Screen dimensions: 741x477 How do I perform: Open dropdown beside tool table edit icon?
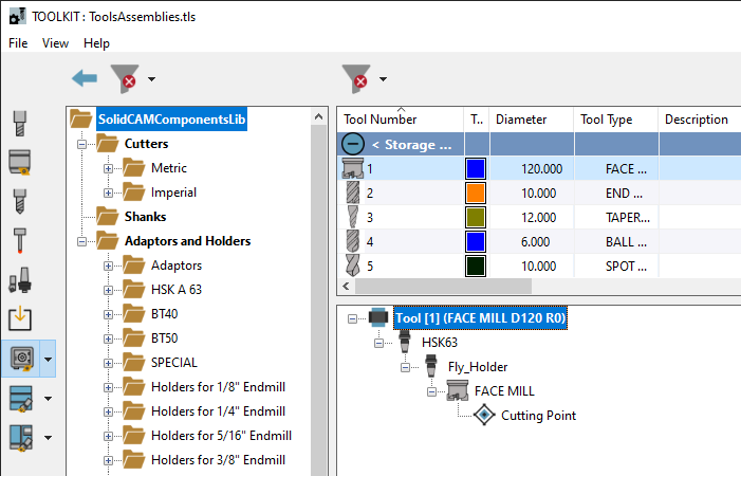tap(48, 399)
